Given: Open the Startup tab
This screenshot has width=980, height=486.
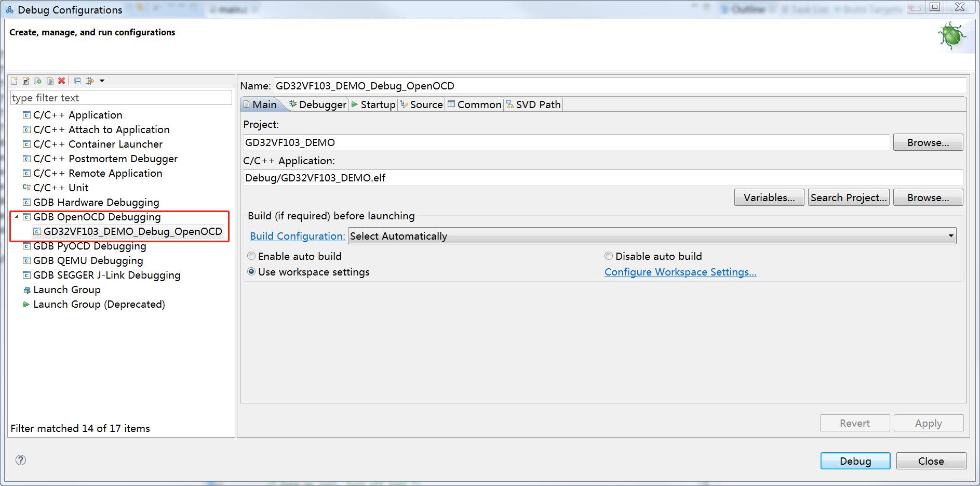Looking at the screenshot, I should click(x=373, y=104).
